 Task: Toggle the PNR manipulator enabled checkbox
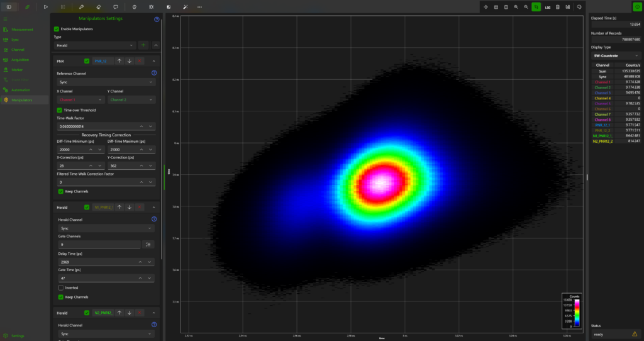(87, 61)
